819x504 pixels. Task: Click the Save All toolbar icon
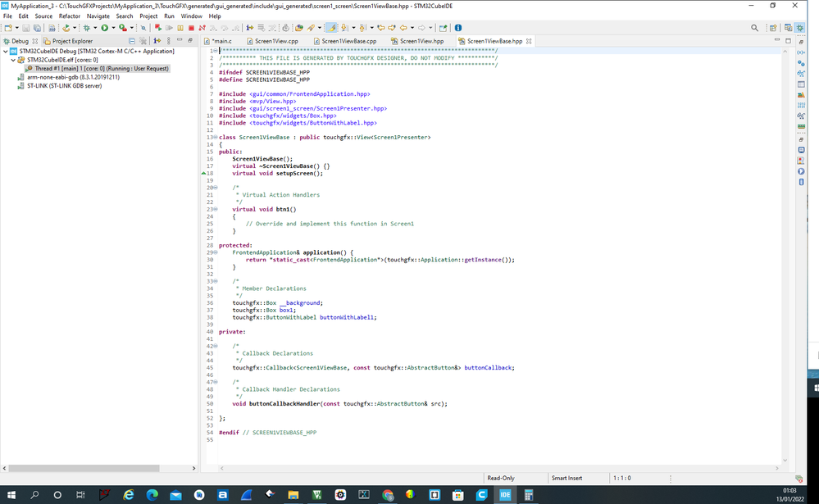point(37,28)
